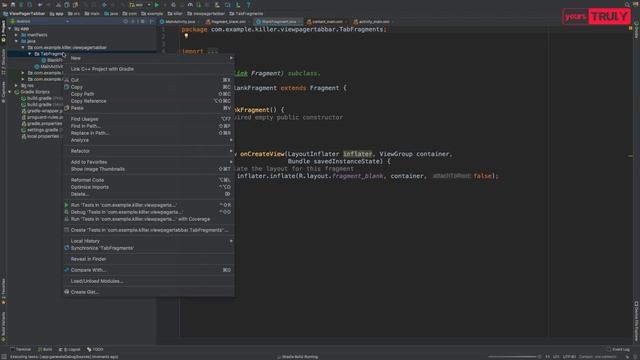Select local.properties file in tree
This screenshot has width=640, height=360.
click(40, 136)
